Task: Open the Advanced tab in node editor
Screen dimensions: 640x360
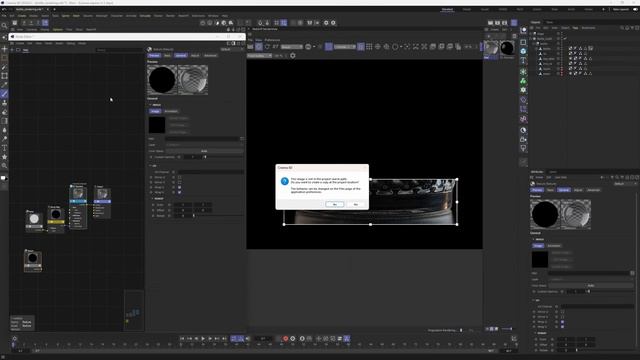Action: pos(210,56)
